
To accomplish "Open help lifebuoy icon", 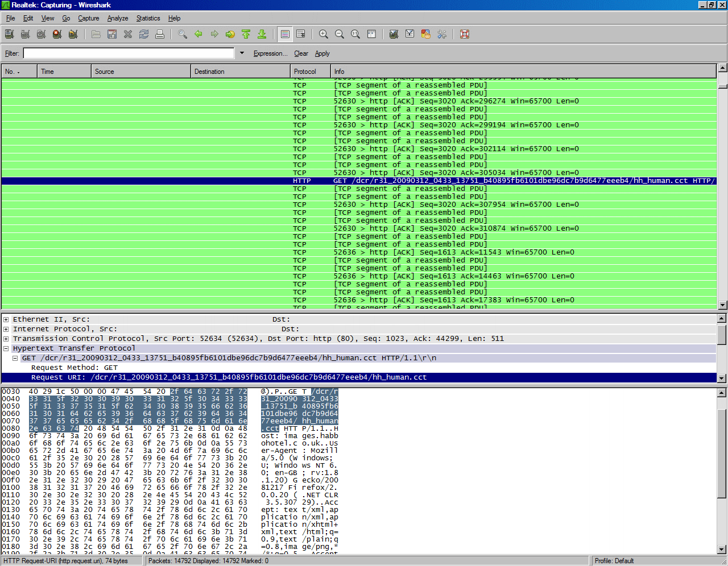I will tap(465, 34).
